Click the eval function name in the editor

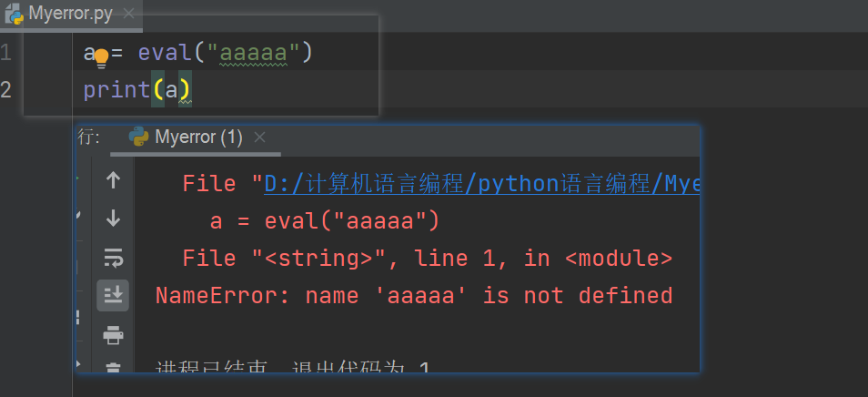165,53
